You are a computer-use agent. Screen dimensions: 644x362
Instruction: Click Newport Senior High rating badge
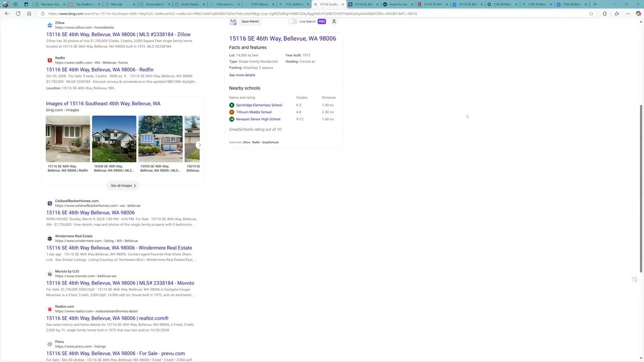tap(231, 119)
